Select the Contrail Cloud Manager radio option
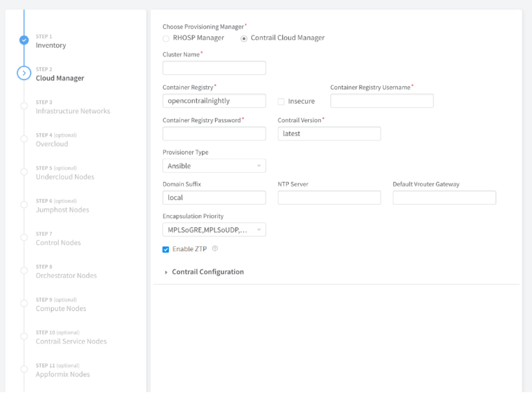Viewport: 532px width, 409px height. [244, 38]
